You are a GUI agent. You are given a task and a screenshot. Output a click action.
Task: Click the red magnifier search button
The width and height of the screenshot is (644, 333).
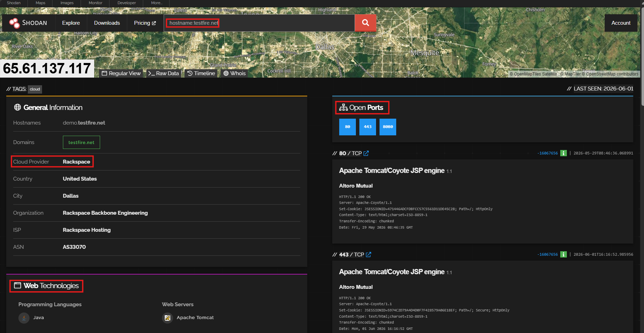pos(365,23)
